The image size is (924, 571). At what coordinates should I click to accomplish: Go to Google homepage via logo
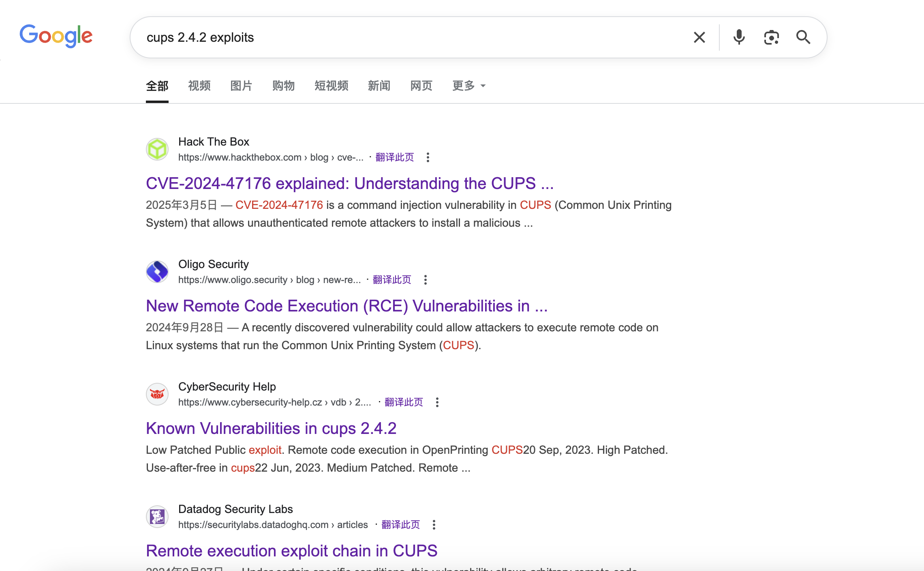click(x=56, y=36)
